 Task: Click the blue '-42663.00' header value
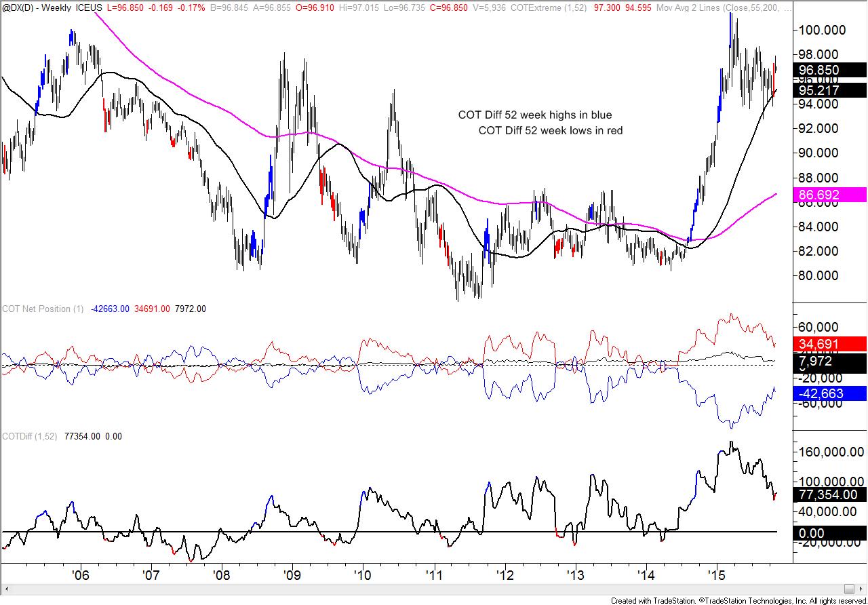click(x=110, y=309)
